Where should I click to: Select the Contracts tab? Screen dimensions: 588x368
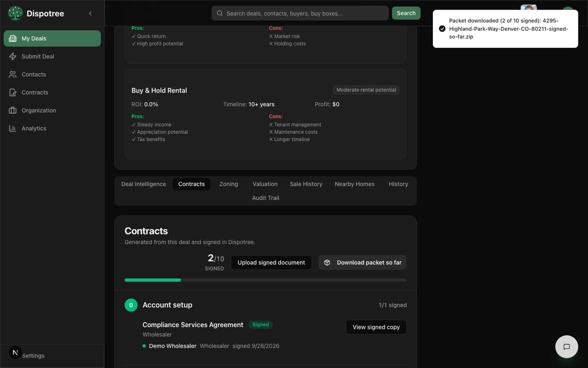191,184
